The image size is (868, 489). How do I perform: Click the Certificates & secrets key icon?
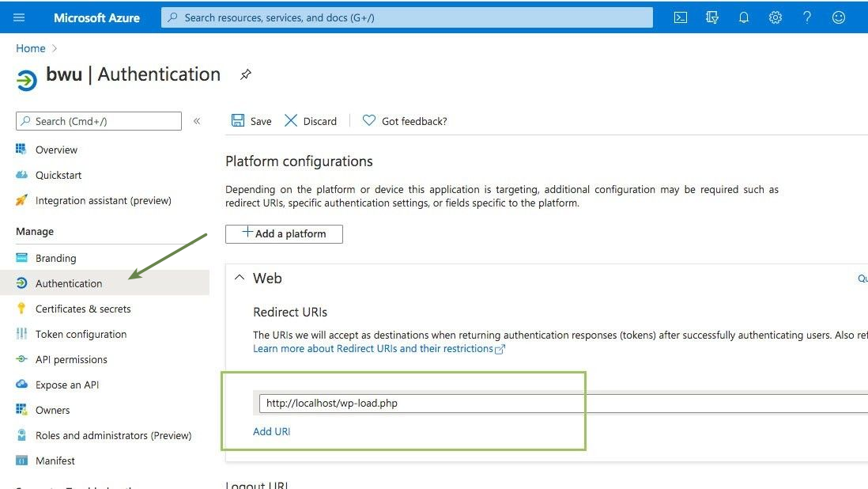pyautogui.click(x=21, y=309)
